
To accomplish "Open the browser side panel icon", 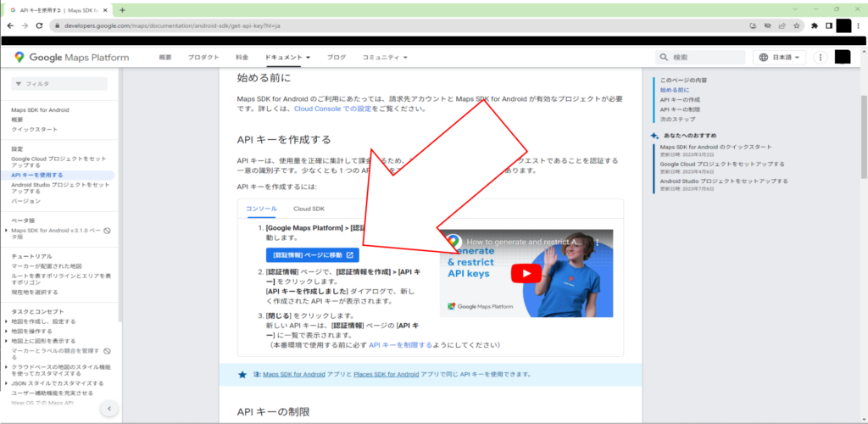I will (x=829, y=25).
